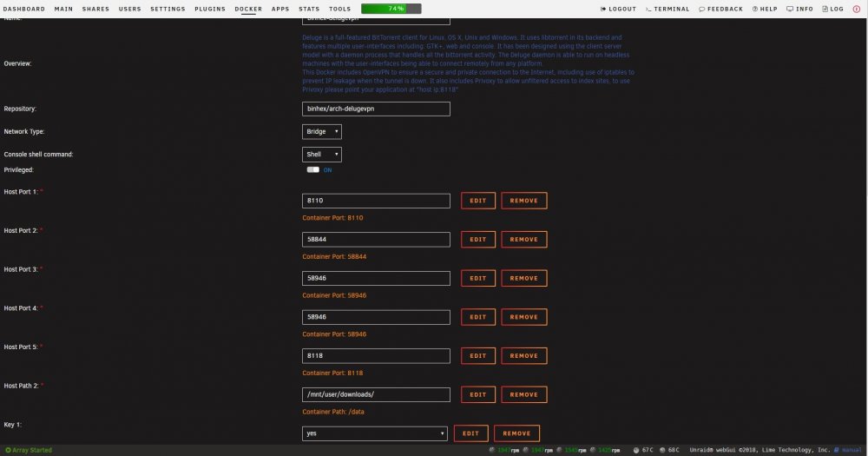
Task: Edit Host Port 3 mapping
Action: point(477,278)
